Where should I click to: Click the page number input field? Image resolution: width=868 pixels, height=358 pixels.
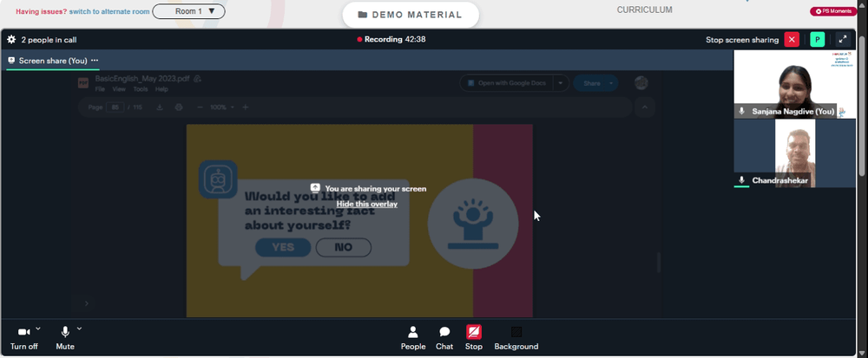click(x=115, y=107)
